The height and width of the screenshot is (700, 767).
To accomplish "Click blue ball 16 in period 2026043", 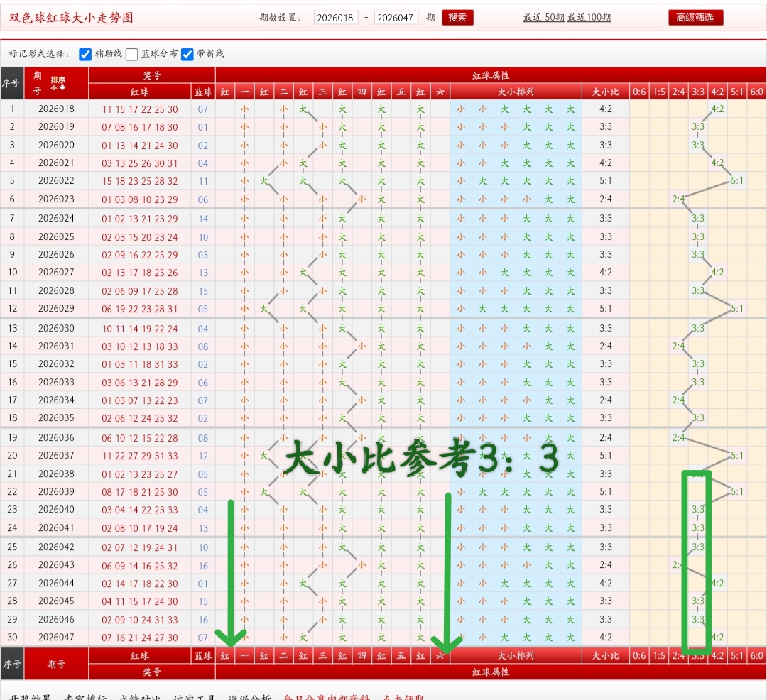I will coord(203,566).
